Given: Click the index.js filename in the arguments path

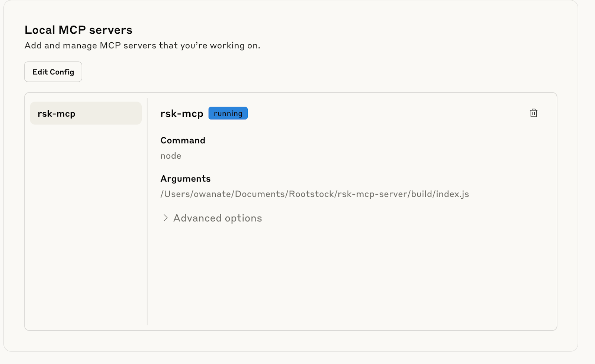Looking at the screenshot, I should click(x=453, y=194).
